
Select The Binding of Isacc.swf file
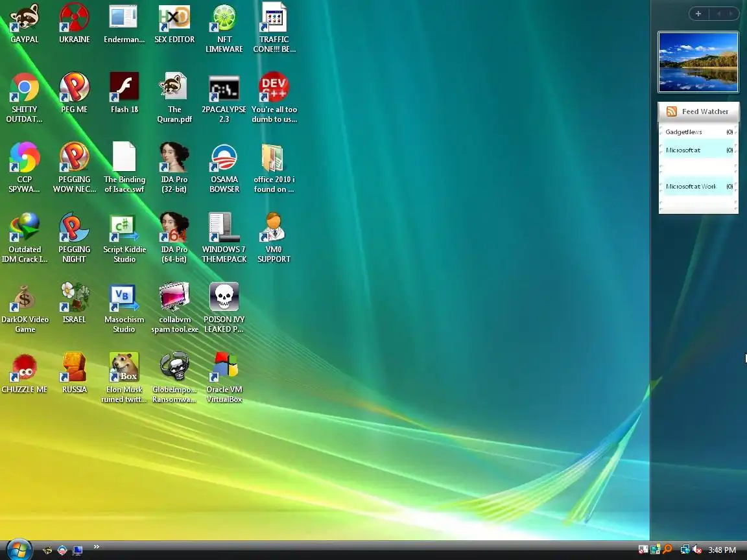tap(124, 168)
